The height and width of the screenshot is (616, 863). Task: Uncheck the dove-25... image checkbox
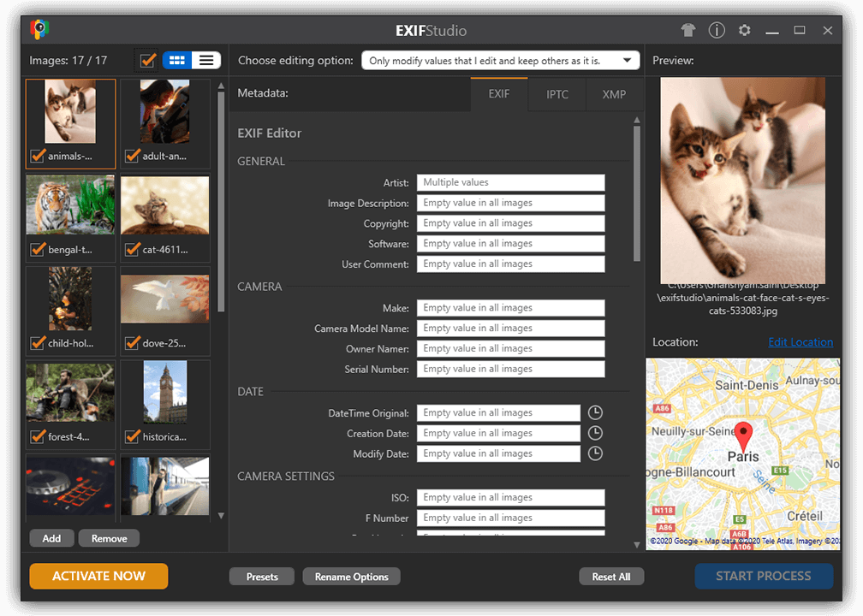pyautogui.click(x=132, y=343)
